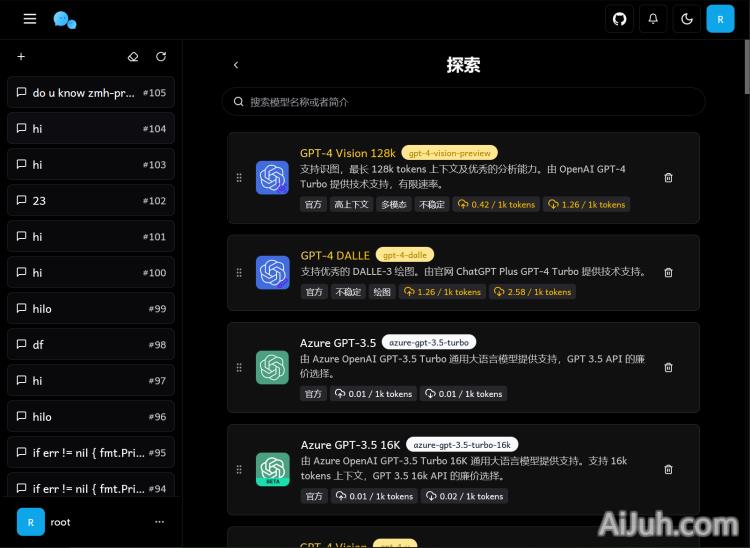The height and width of the screenshot is (548, 750).
Task: Delete GPT-4 Vision 128k model entry
Action: tap(668, 178)
